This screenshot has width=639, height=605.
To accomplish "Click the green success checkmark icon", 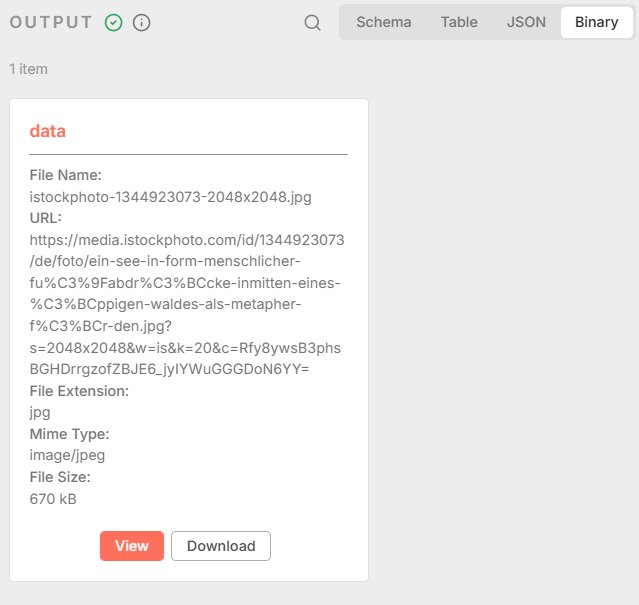I will point(114,22).
